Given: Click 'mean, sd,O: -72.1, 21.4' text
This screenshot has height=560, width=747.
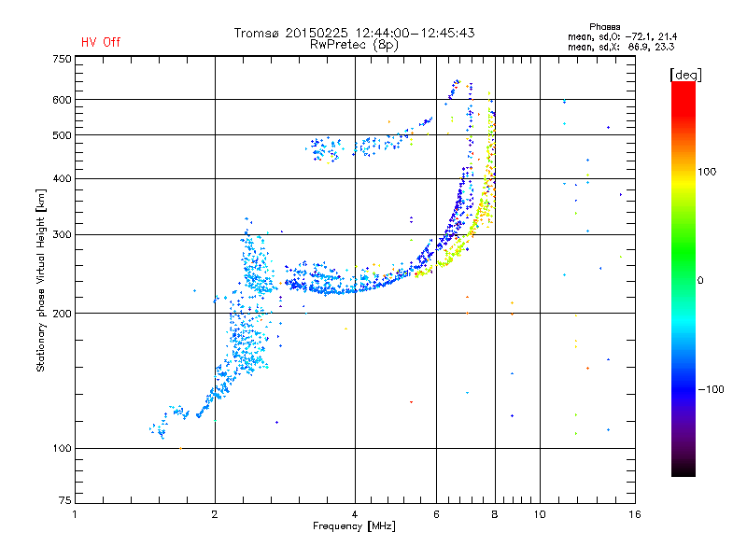Looking at the screenshot, I should 622,36.
